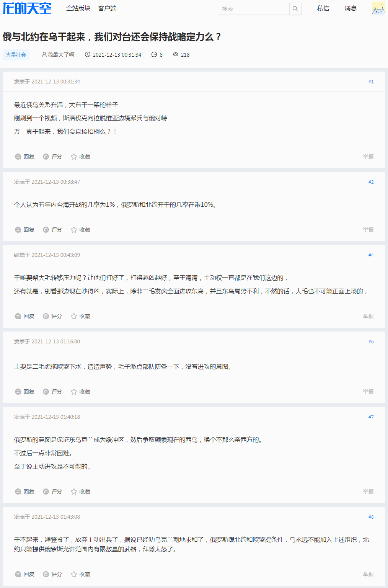Rate icon (评分) on post #6
Viewport: 388px width, 588px height.
click(x=46, y=392)
